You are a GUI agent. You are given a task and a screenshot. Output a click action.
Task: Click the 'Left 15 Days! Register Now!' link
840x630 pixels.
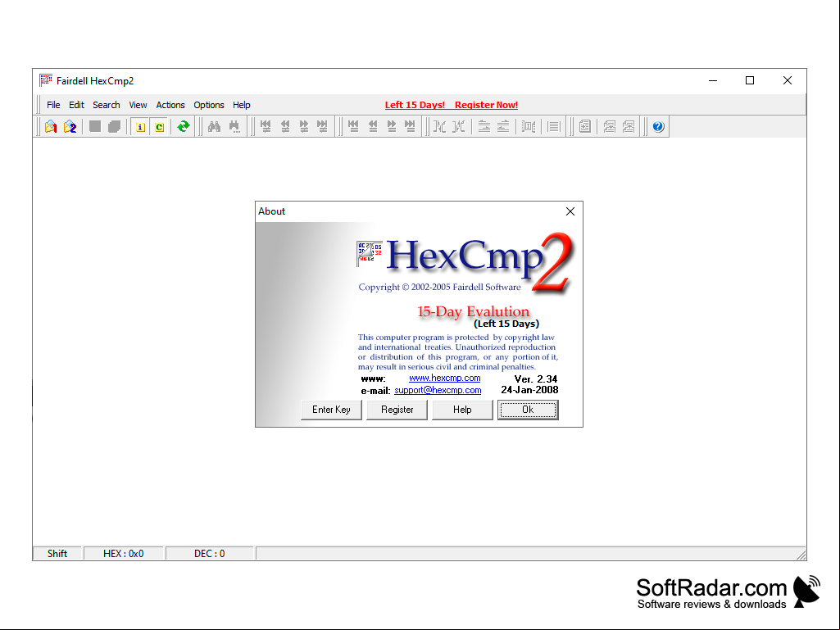click(451, 105)
